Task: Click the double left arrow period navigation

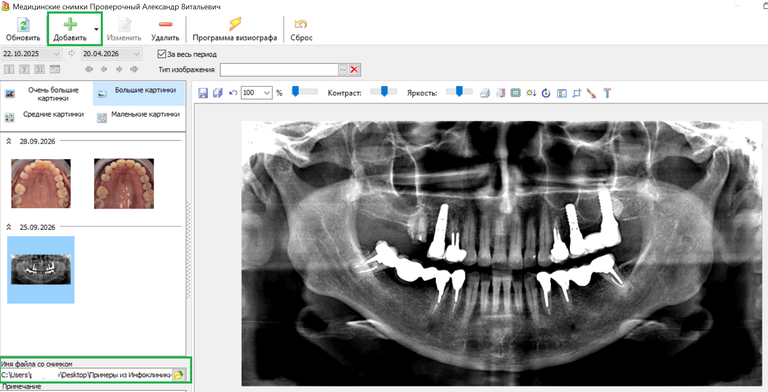Action: [89, 70]
